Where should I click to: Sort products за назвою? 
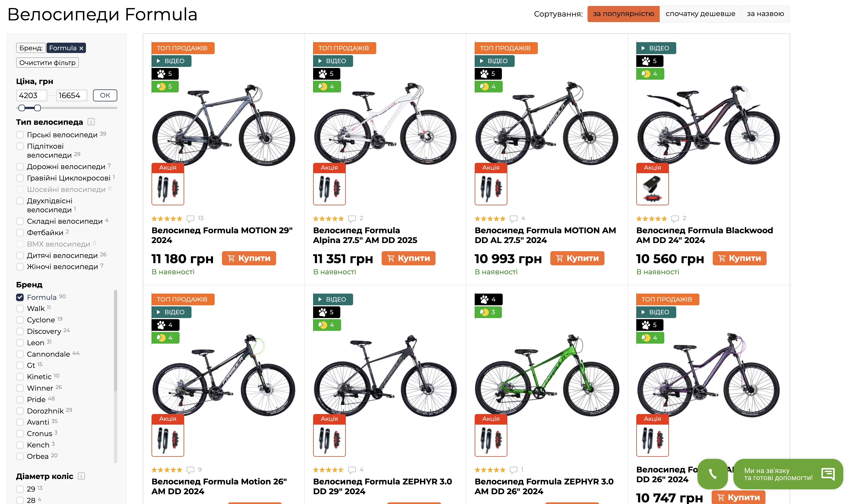(765, 14)
